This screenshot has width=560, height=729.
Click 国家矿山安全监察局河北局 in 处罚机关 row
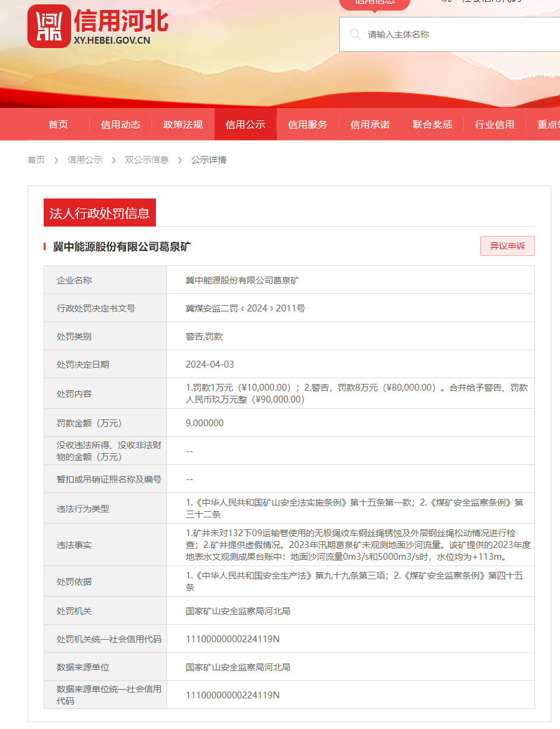click(x=238, y=611)
